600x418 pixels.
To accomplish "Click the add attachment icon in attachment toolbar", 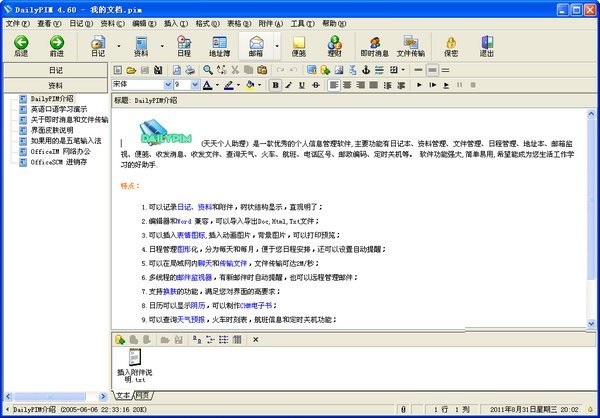I will 120,340.
